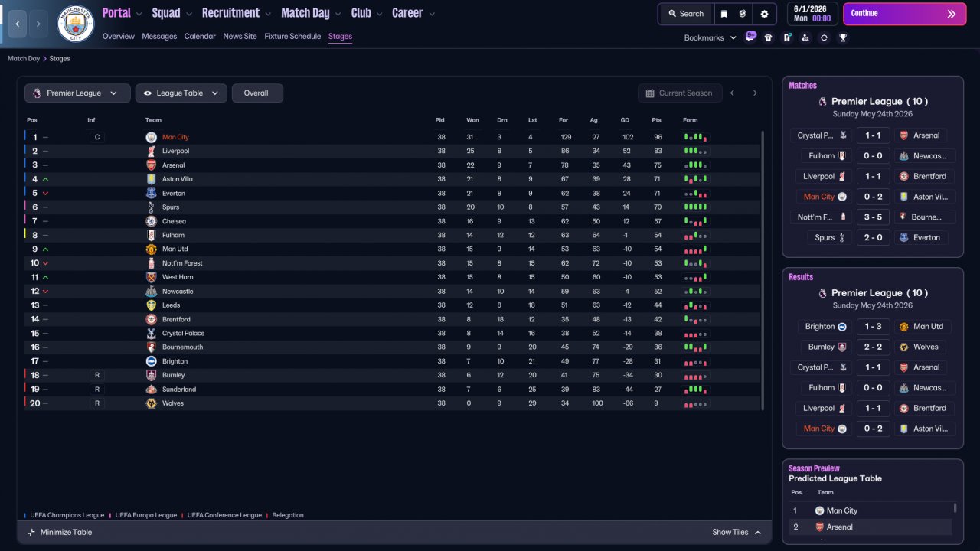
Task: Open Spurs 2 - 0 Everton in Matches
Action: point(873,238)
